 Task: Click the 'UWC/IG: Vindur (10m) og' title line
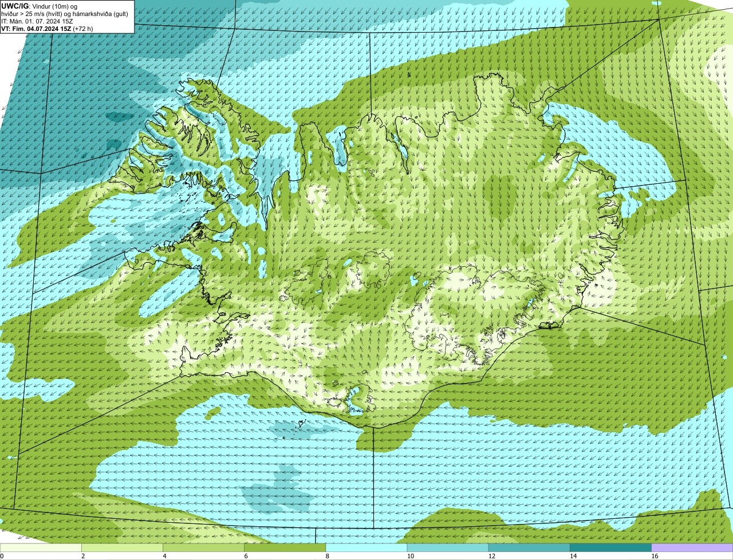(40, 6)
